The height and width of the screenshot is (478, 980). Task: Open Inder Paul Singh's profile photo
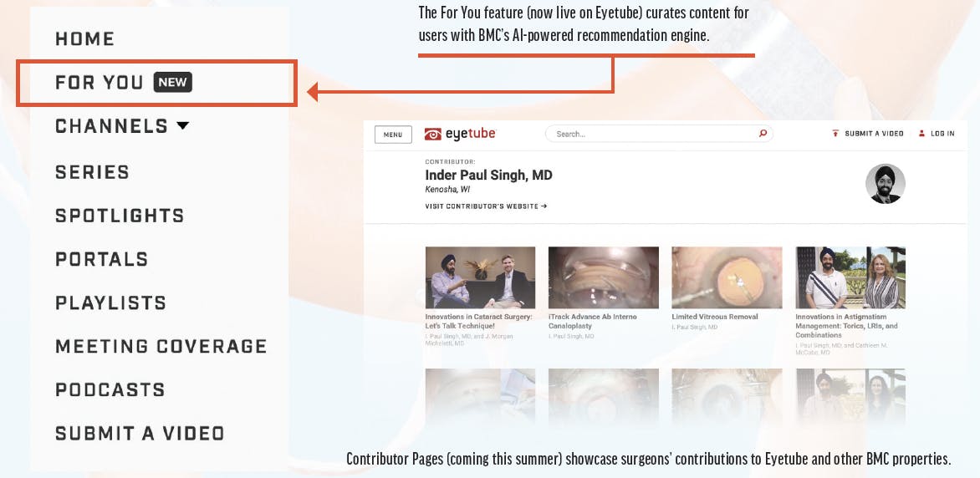click(885, 184)
